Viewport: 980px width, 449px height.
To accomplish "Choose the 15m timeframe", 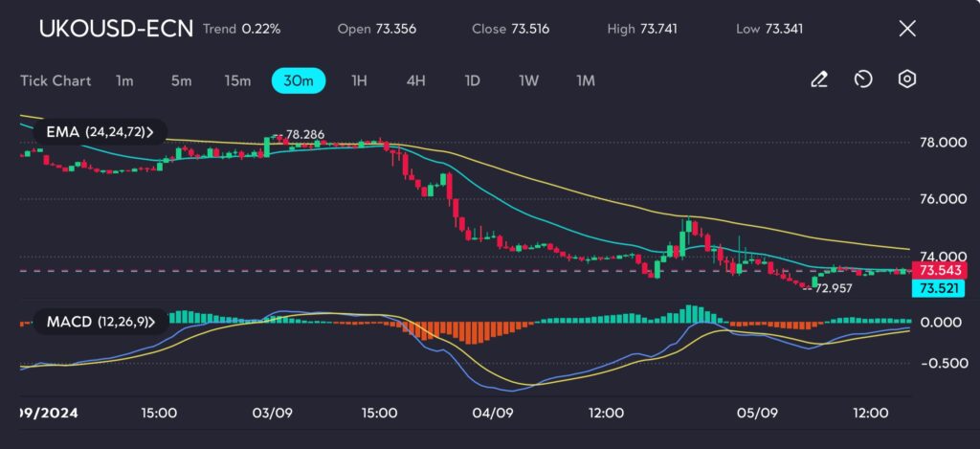I will pyautogui.click(x=237, y=80).
